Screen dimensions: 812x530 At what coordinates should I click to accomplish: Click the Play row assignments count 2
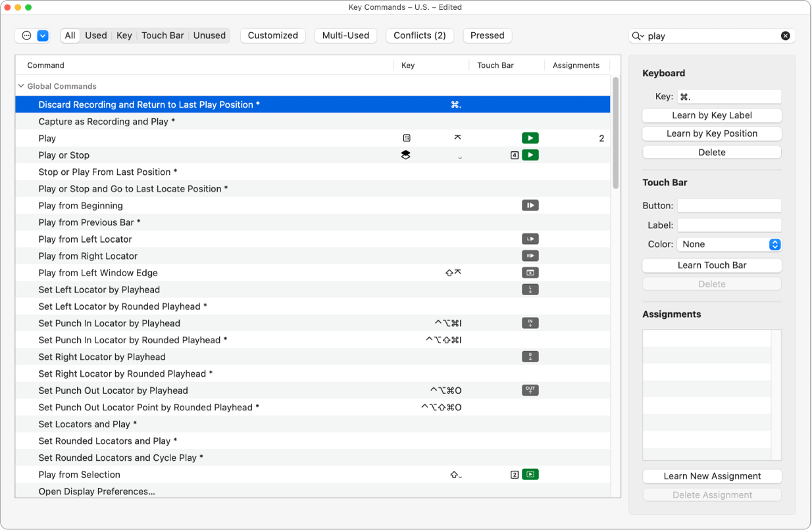pyautogui.click(x=601, y=138)
